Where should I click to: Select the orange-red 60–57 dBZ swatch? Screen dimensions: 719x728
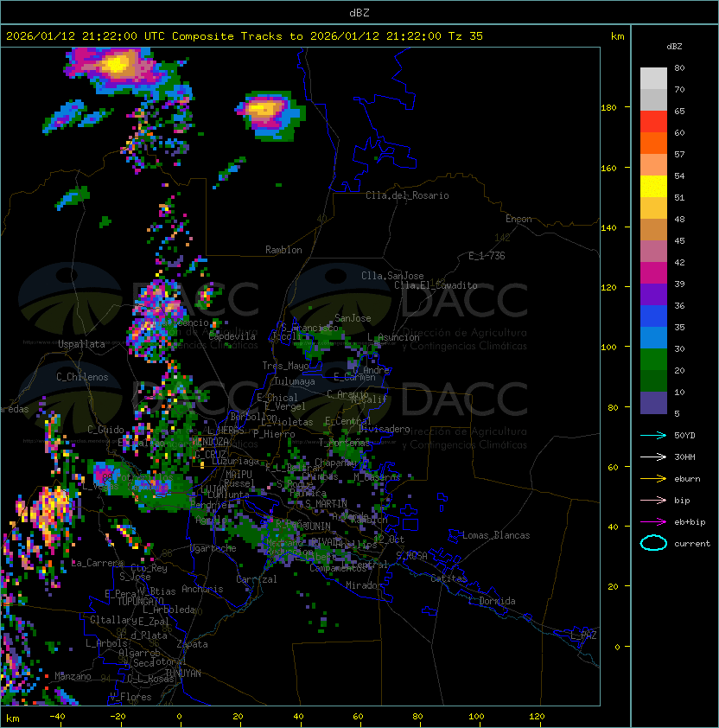pos(653,144)
